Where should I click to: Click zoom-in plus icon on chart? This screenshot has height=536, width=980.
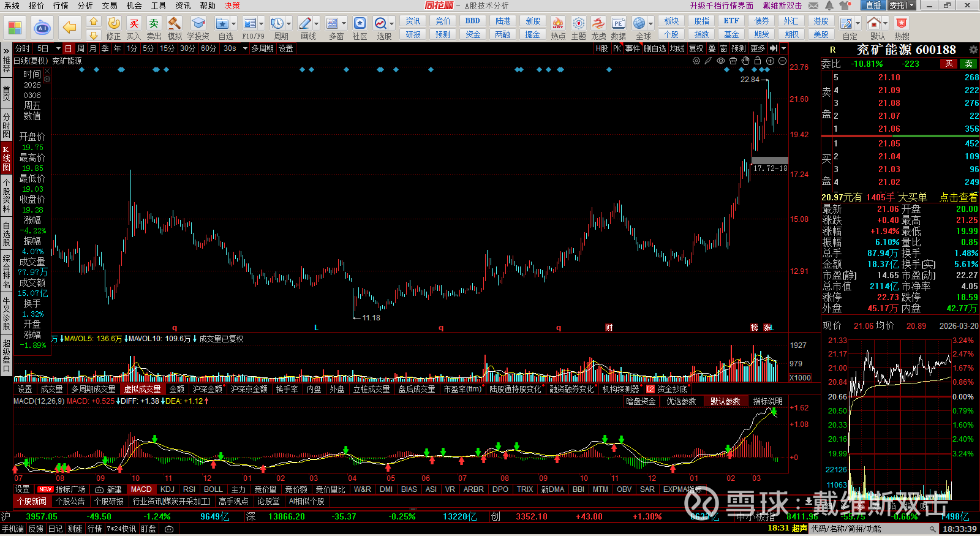tap(770, 61)
